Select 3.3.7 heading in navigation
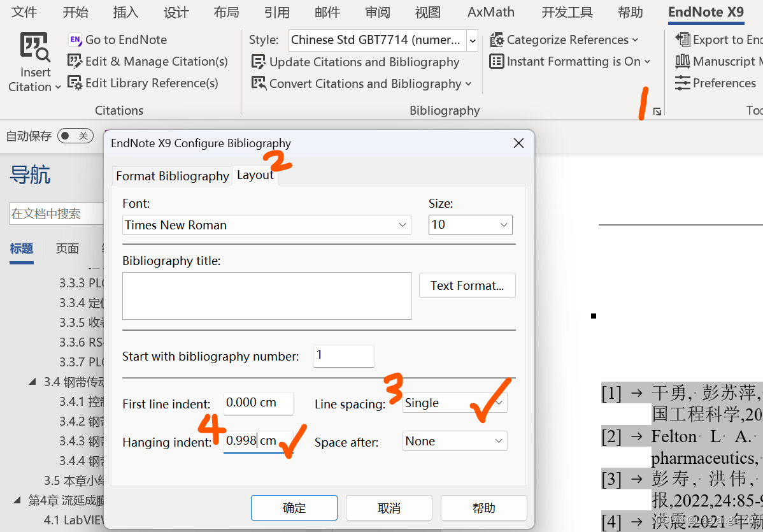The width and height of the screenshot is (763, 532). (82, 362)
